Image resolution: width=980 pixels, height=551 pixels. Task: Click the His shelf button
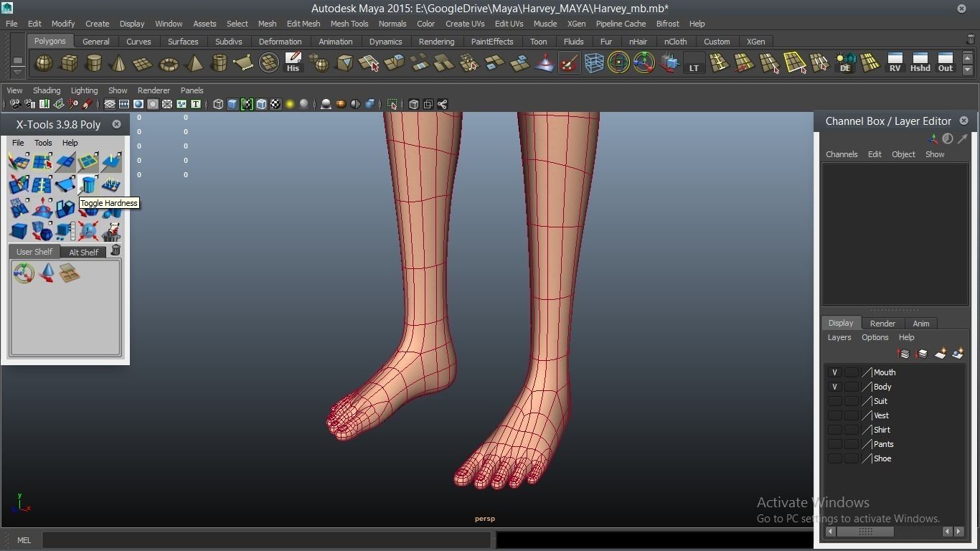pyautogui.click(x=293, y=63)
